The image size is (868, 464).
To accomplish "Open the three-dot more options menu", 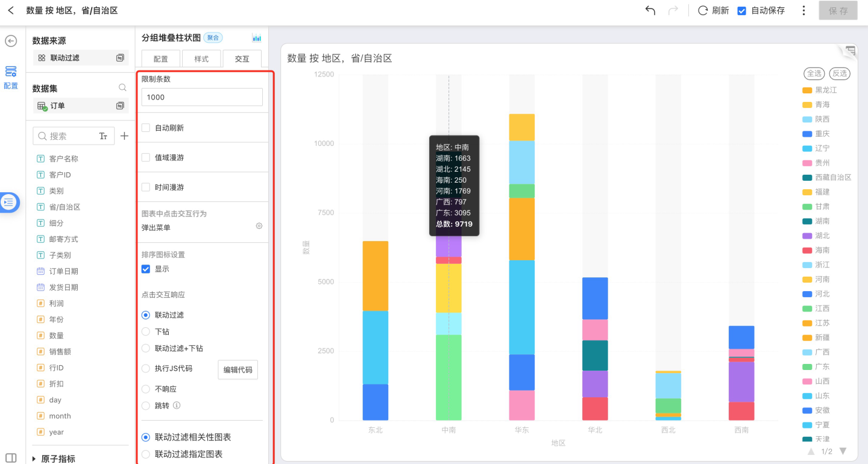I will tap(804, 10).
